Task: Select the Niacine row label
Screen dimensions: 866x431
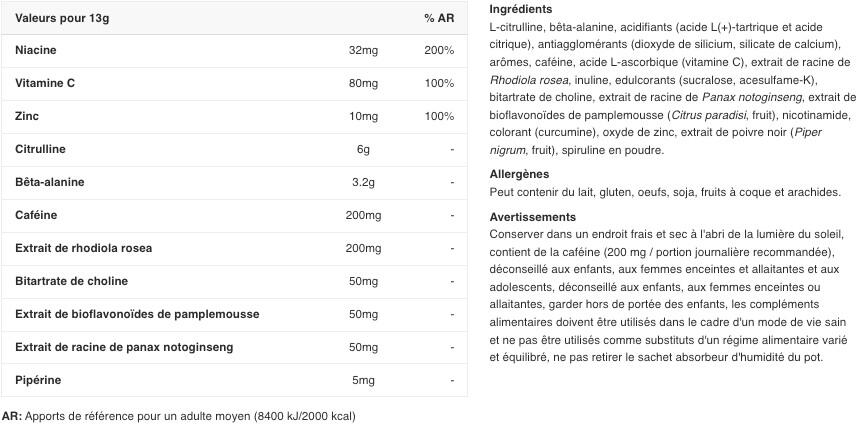Action: [x=36, y=50]
